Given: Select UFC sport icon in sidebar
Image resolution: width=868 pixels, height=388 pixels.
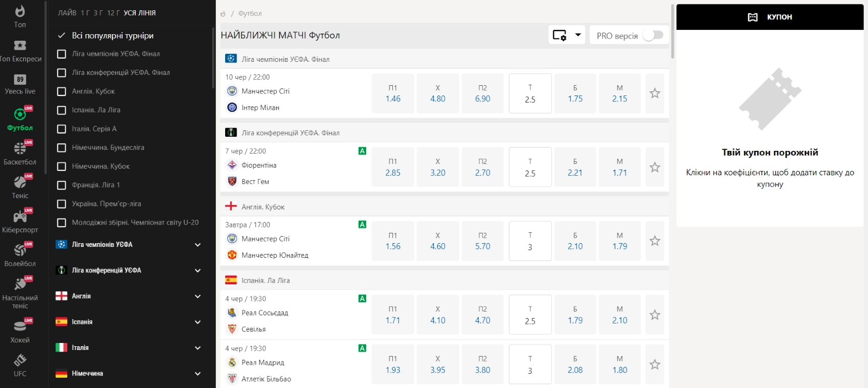Looking at the screenshot, I should tap(20, 360).
